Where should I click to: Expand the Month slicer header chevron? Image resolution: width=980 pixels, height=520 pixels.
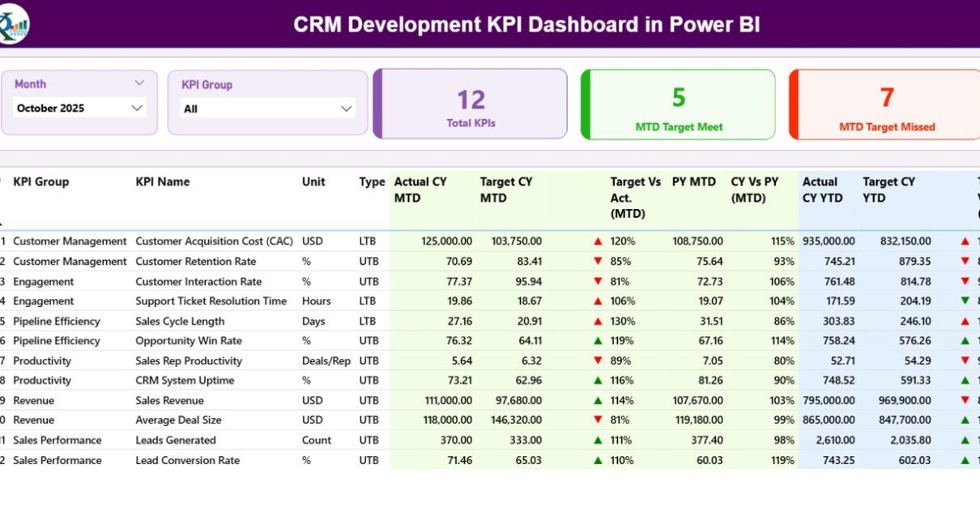(139, 83)
